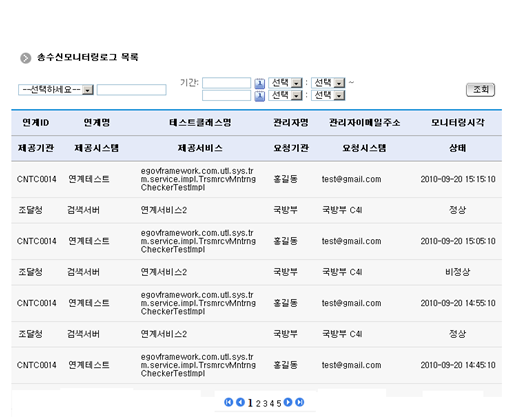This screenshot has width=519, height=420.
Task: Click the 연계ID column header
Action: [x=36, y=123]
